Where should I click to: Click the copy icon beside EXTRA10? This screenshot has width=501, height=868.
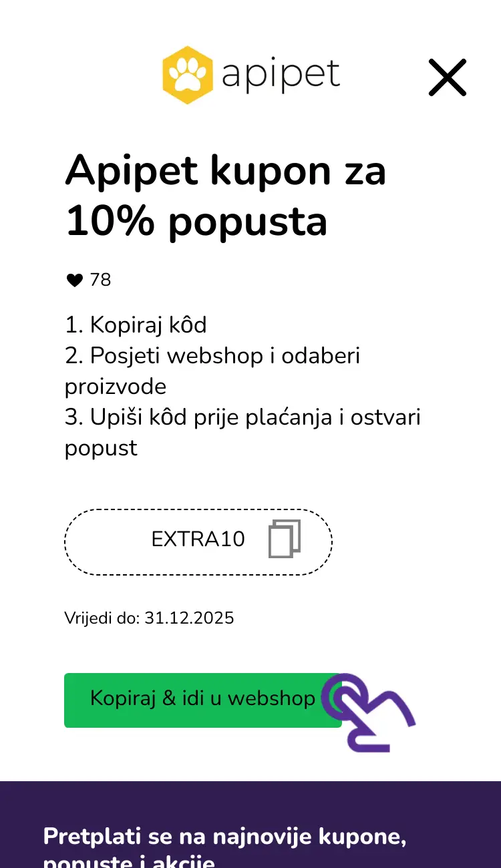coord(285,539)
